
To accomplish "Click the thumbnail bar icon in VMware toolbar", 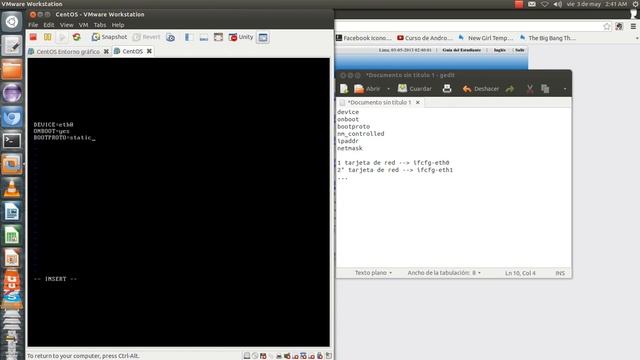I will pos(204,38).
